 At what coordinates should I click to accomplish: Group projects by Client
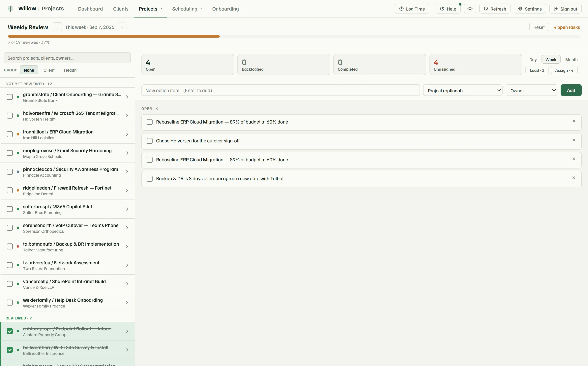(x=49, y=70)
